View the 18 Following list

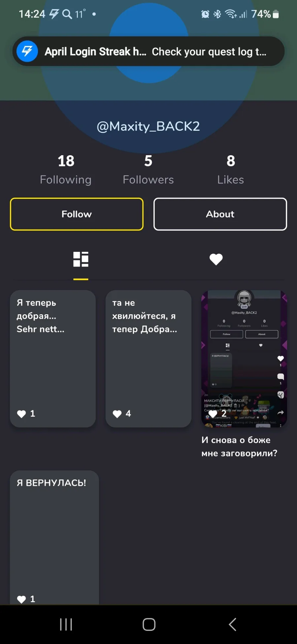click(x=66, y=170)
